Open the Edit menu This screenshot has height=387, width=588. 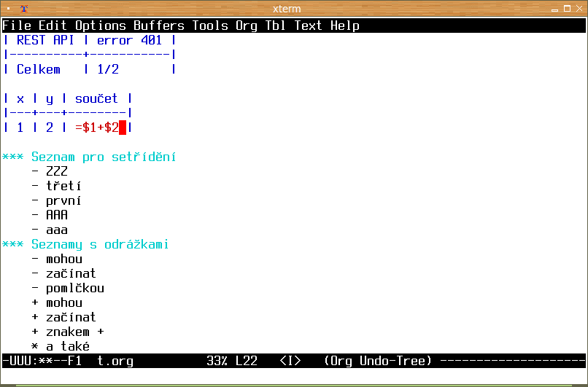[x=53, y=26]
